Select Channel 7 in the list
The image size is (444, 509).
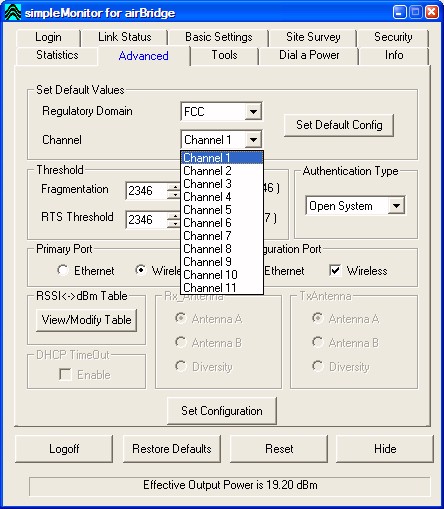(222, 236)
